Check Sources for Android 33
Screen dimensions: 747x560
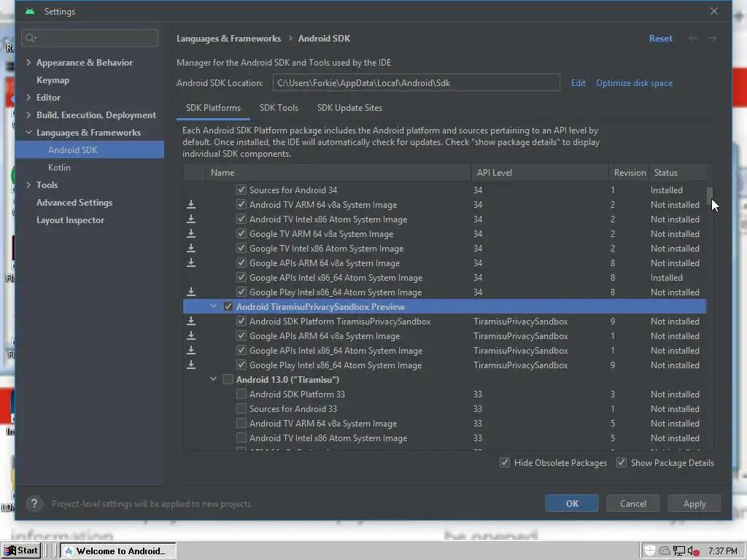[x=241, y=408]
